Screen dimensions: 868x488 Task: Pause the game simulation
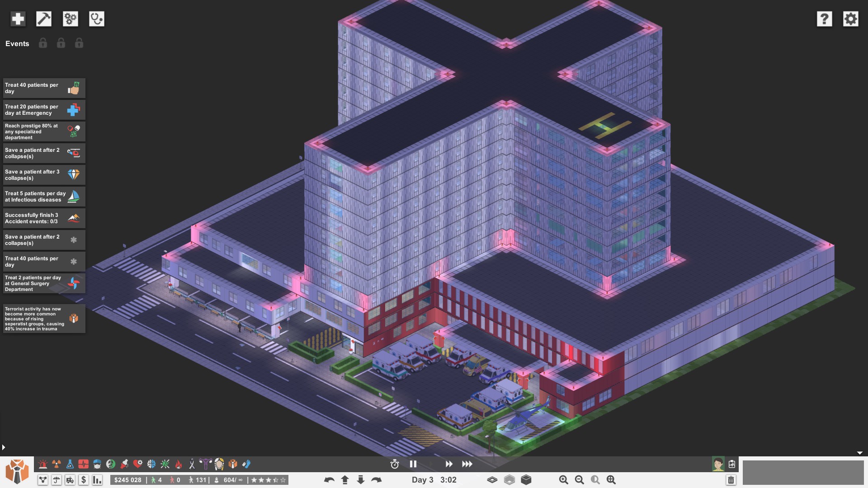(413, 464)
